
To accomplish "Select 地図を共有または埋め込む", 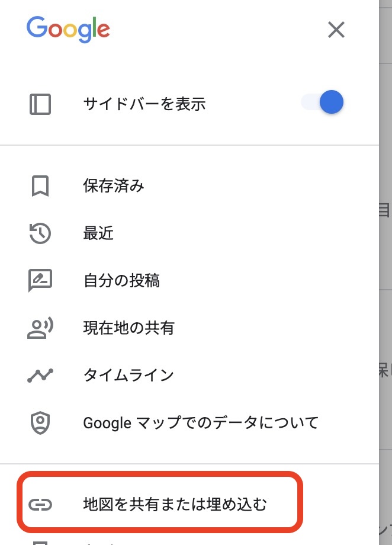I will point(175,505).
